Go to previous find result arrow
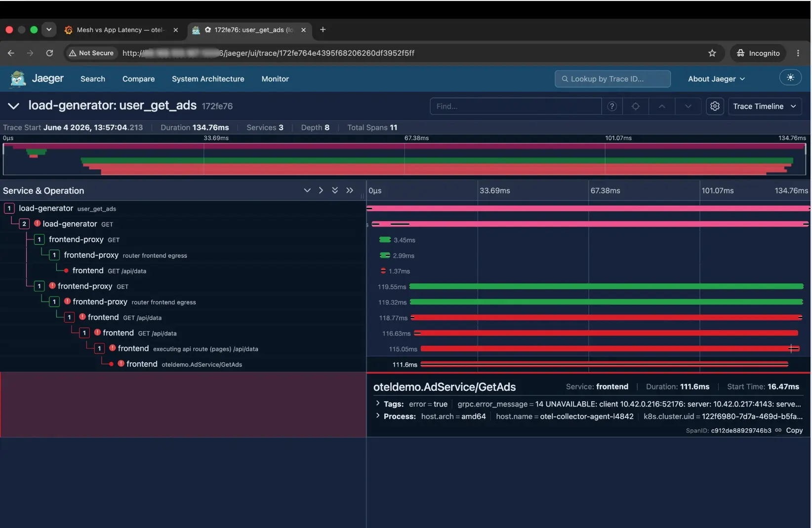This screenshot has width=812, height=528. [662, 106]
